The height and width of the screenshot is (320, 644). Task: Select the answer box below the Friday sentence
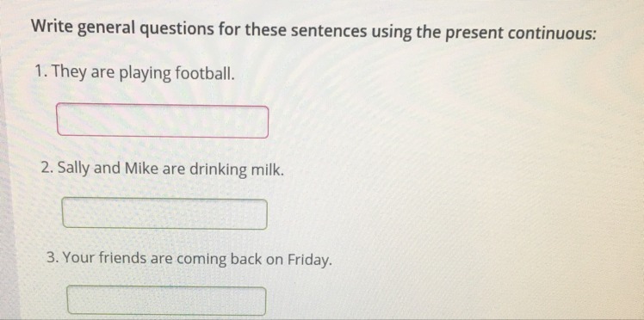[166, 301]
